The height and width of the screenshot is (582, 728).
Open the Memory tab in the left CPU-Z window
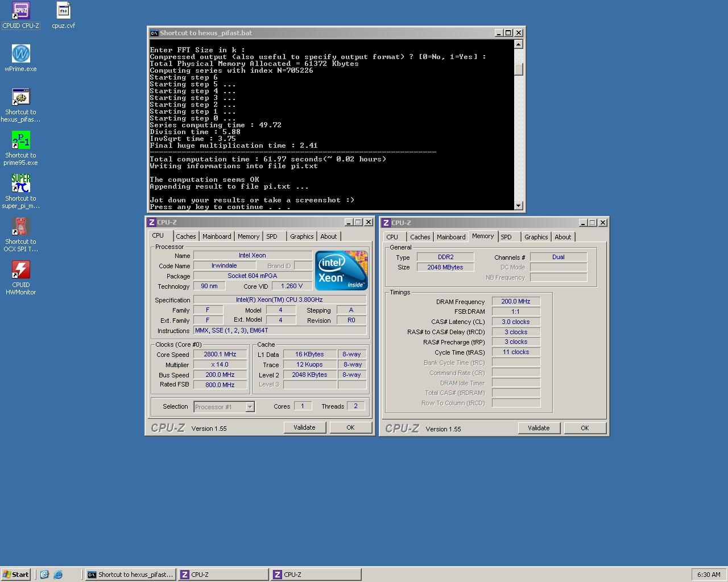pos(249,236)
